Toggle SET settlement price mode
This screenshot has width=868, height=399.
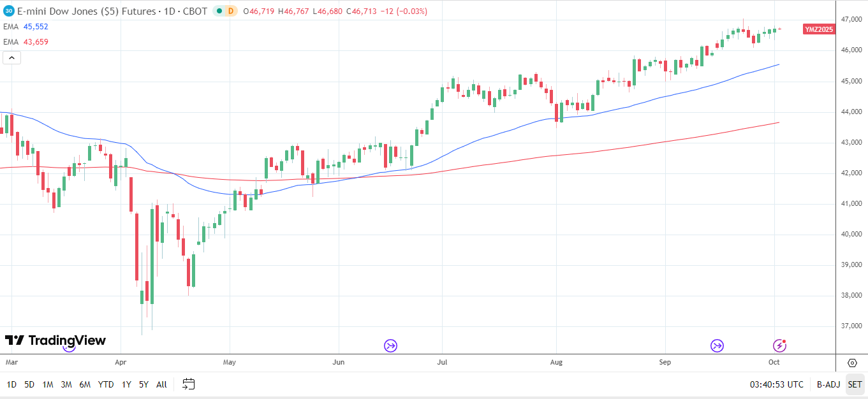point(855,384)
